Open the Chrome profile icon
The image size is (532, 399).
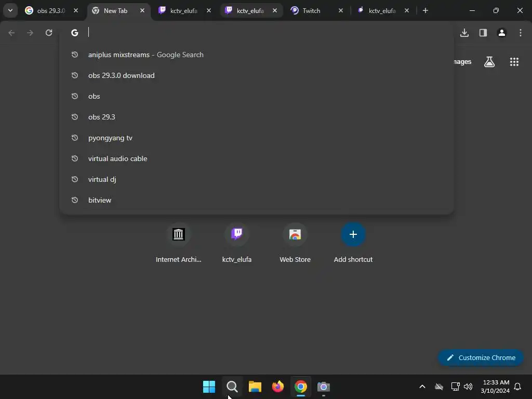(x=502, y=33)
